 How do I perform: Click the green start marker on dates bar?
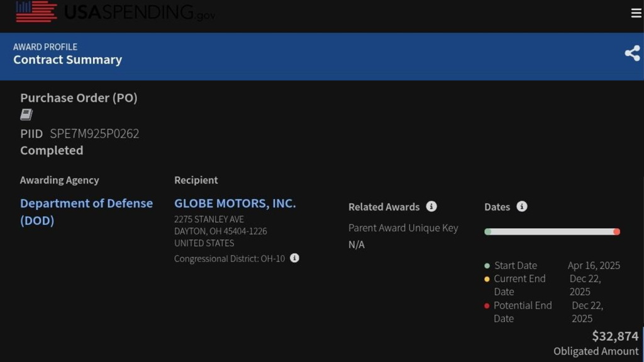pos(487,232)
